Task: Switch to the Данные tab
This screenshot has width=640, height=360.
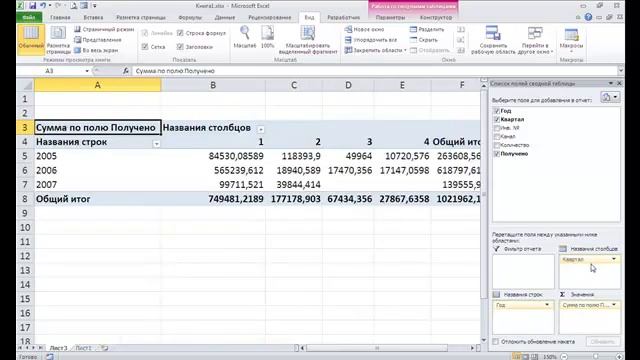Action: 224,18
